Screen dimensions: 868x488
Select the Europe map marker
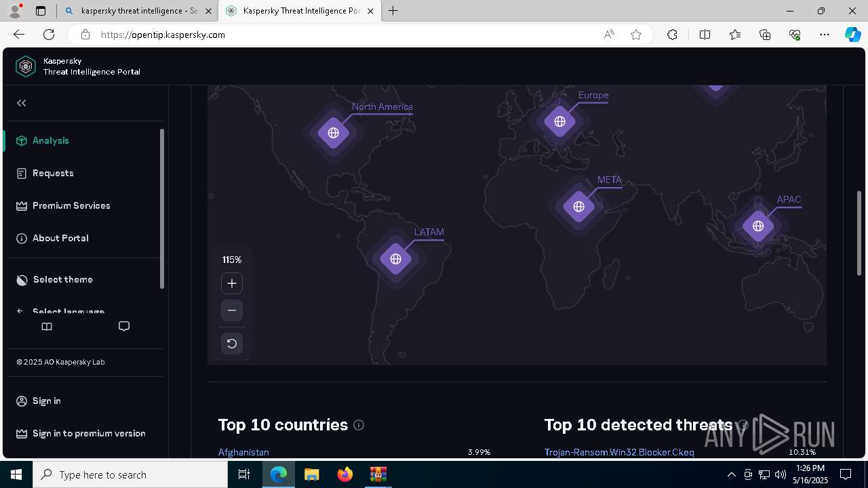tap(559, 121)
